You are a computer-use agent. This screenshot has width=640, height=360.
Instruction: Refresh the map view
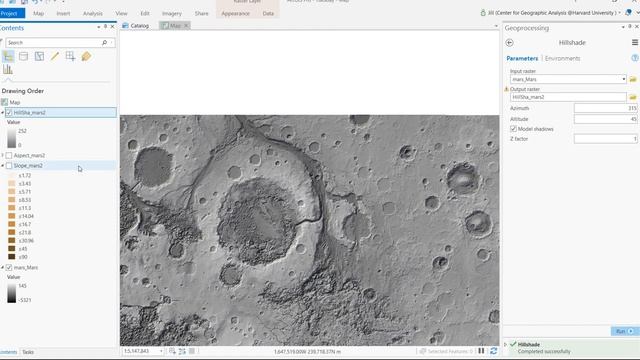(493, 351)
